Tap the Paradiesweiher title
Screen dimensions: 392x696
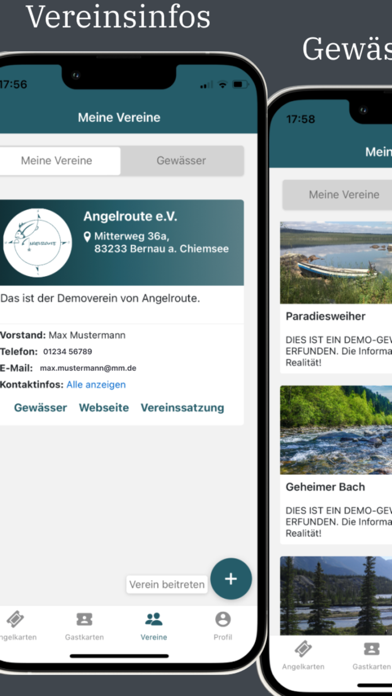[325, 316]
